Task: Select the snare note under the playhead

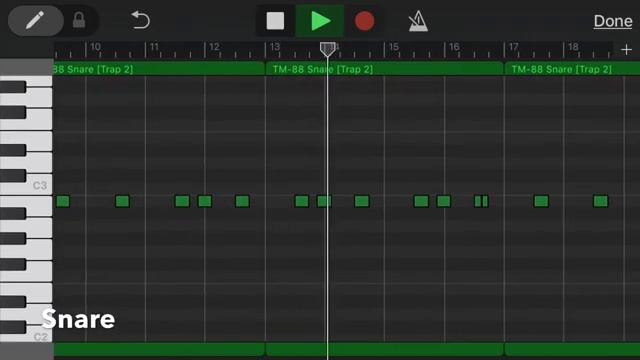Action: pyautogui.click(x=324, y=201)
